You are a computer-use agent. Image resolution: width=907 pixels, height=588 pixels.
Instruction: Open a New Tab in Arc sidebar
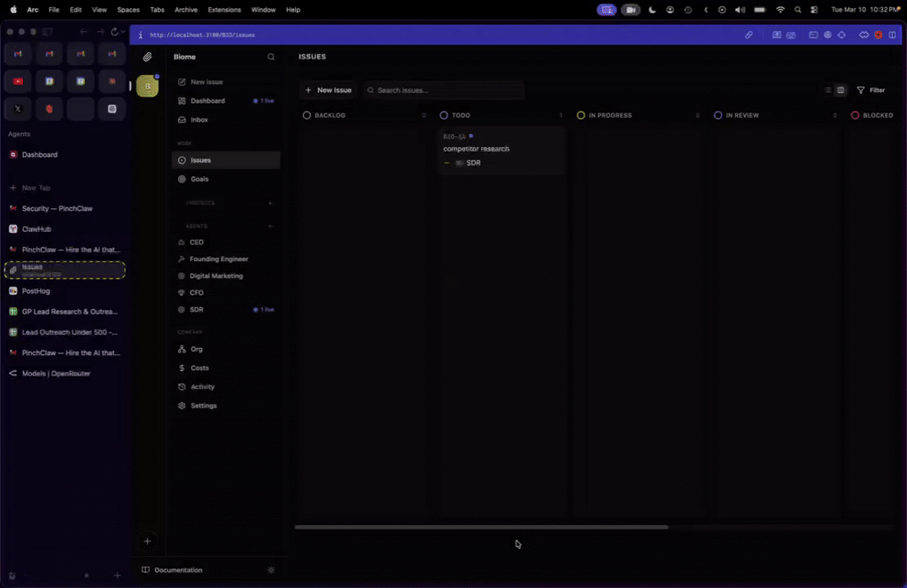[x=65, y=188]
